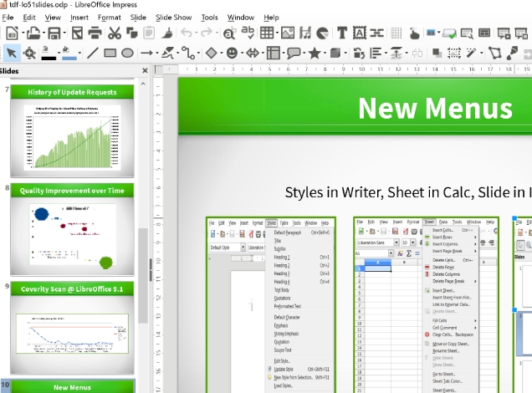Open the Tools menu
Image resolution: width=532 pixels, height=393 pixels.
coord(209,18)
